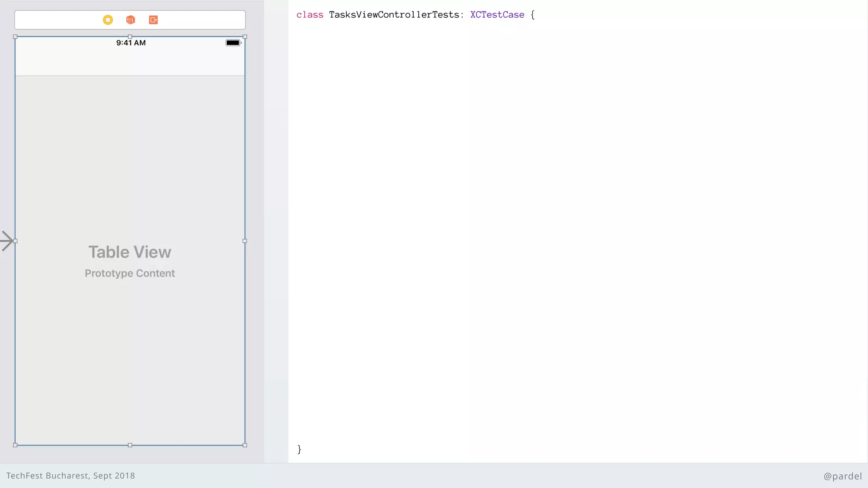Select the Table View placeholder label
Screen dimensions: 868x488
click(130, 252)
